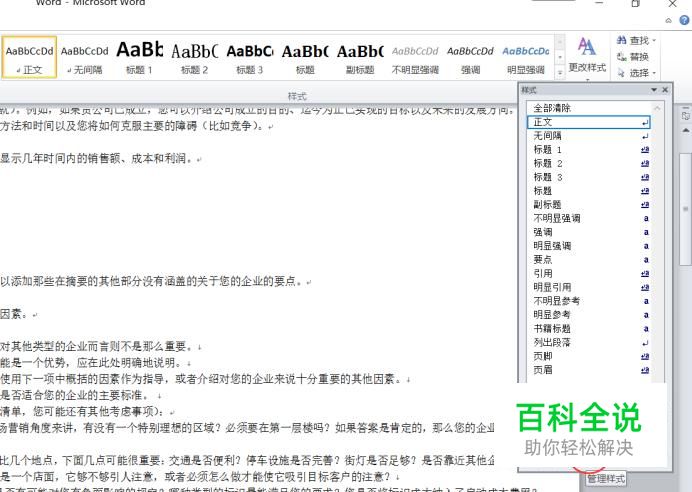Select 不明显强调 in the styles pane list

click(589, 218)
